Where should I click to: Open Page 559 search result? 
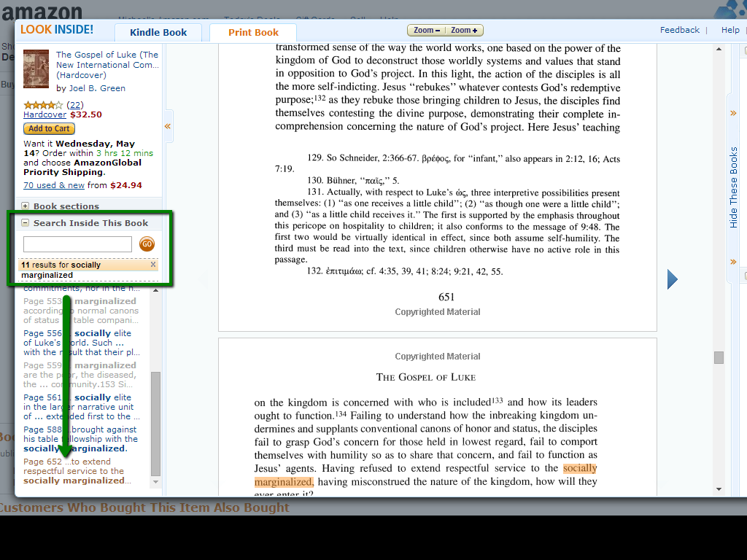coord(80,374)
